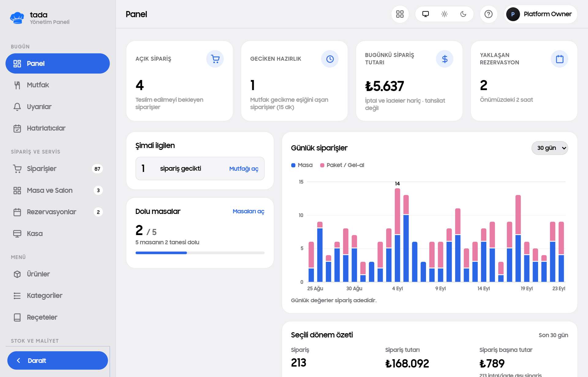Click the clock icon on Geciken Hazırlık card
Viewport: 588px width, 377px height.
tap(330, 59)
